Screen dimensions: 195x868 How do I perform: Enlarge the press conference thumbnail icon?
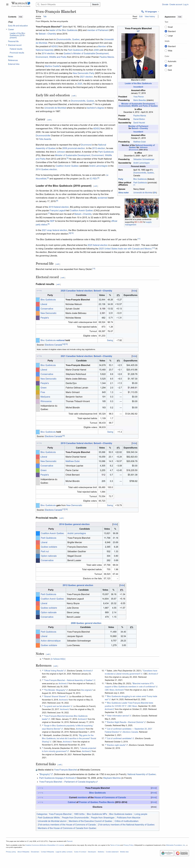coord(157,219)
